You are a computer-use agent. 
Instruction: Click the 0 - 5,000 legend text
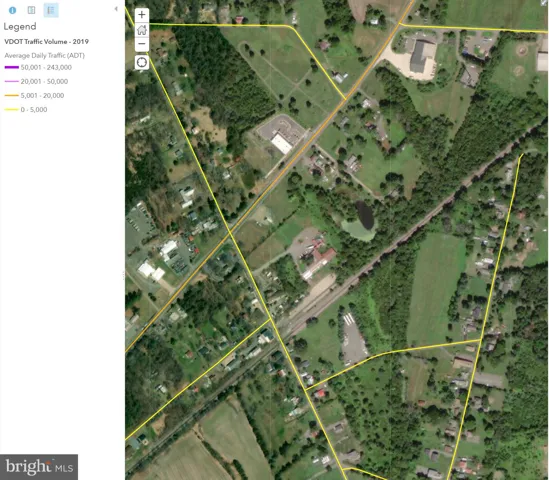34,110
